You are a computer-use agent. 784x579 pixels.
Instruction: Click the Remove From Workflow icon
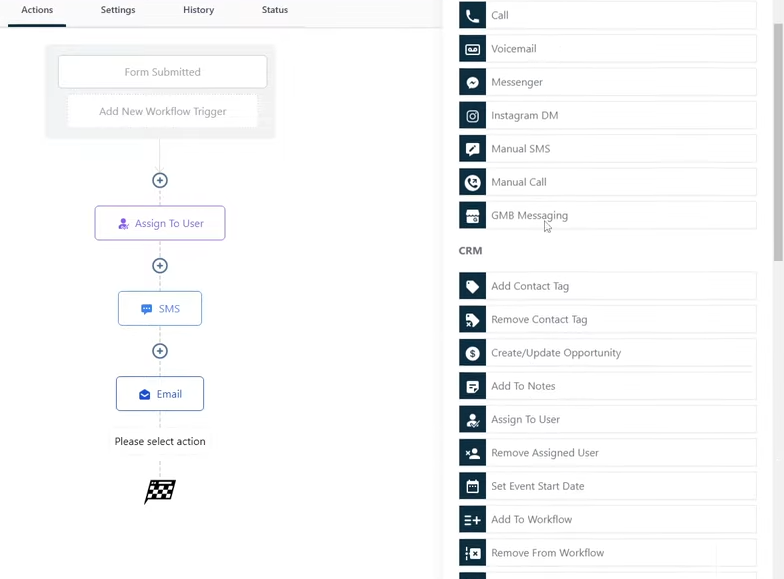point(472,553)
